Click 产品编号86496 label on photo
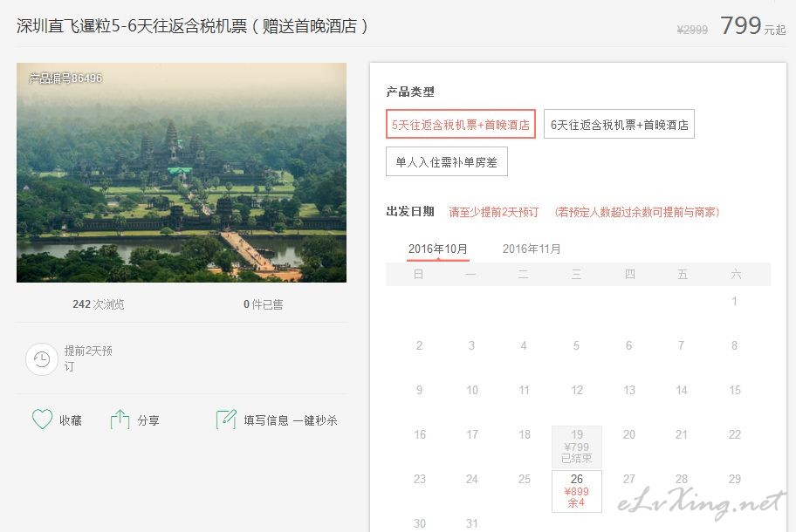Screen dimensions: 796x532 [65, 78]
